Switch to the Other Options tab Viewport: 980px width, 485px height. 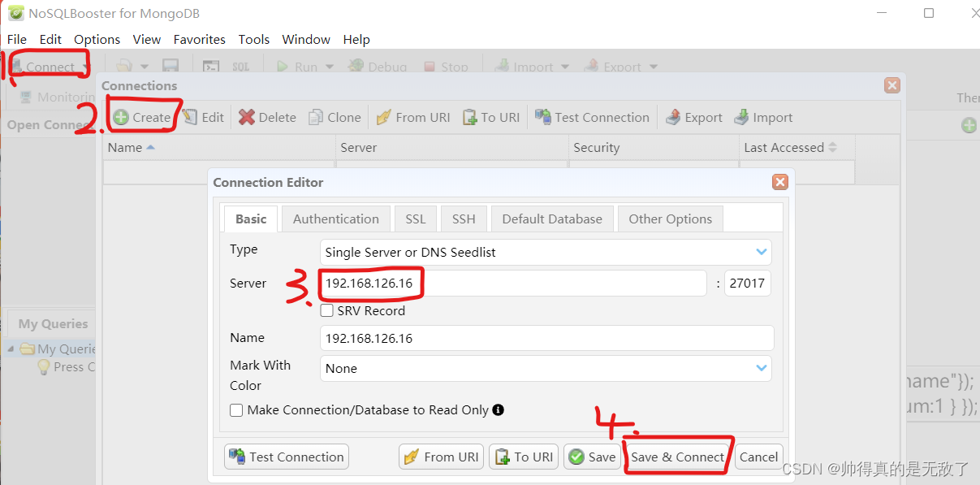[x=671, y=219]
